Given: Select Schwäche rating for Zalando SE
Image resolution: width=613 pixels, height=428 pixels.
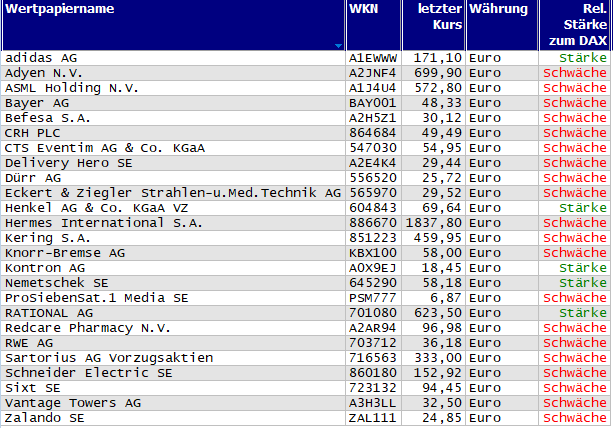Looking at the screenshot, I should point(575,418).
